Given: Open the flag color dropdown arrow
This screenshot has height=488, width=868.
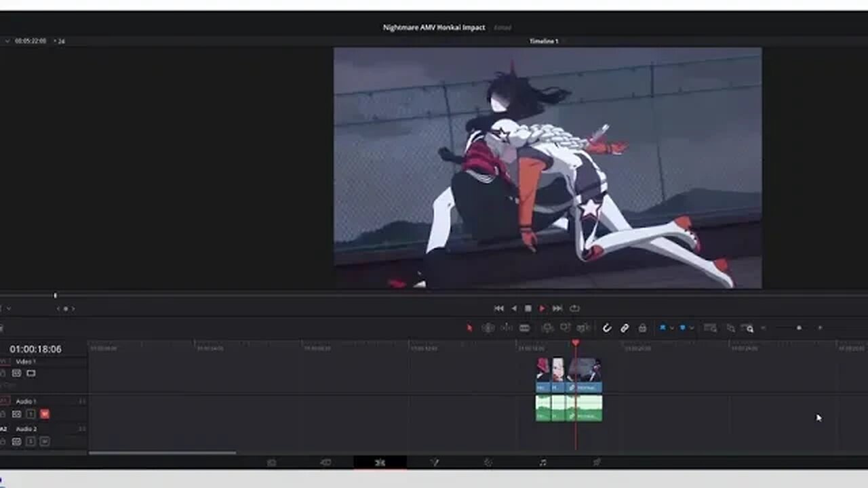Looking at the screenshot, I should (x=671, y=328).
